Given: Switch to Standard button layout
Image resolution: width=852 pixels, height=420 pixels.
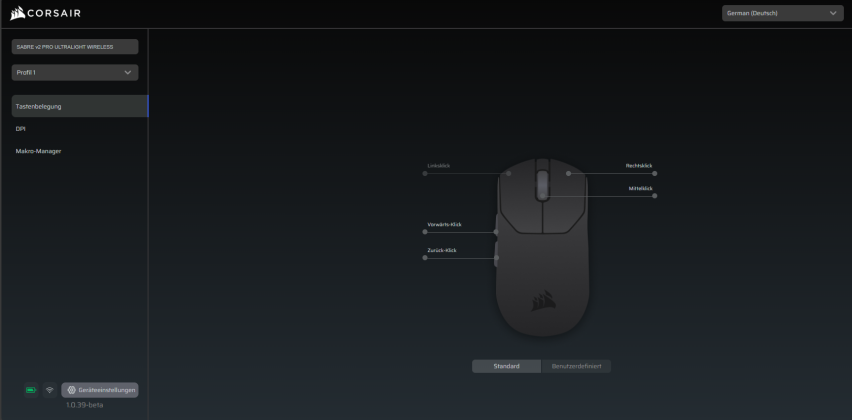Looking at the screenshot, I should [x=506, y=366].
